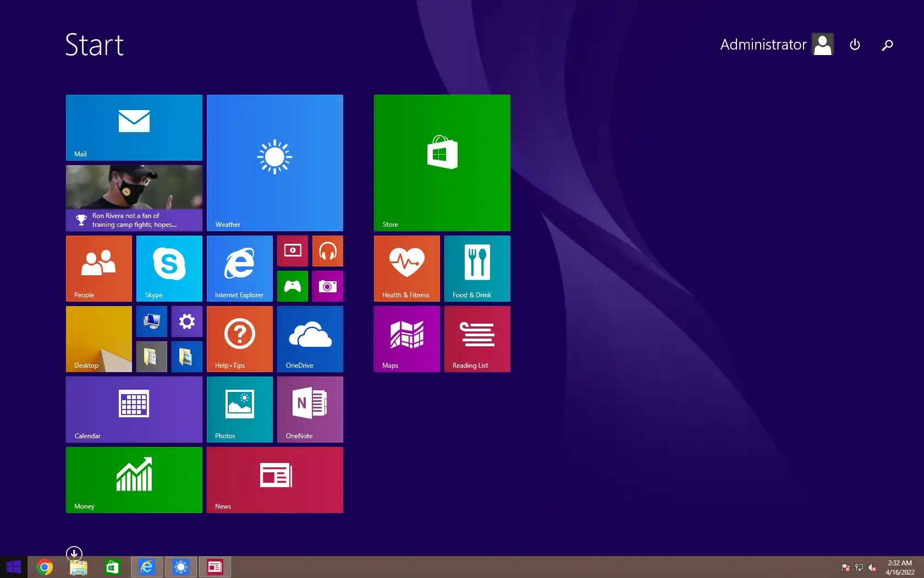
Task: Open the Store tile
Action: [x=442, y=163]
